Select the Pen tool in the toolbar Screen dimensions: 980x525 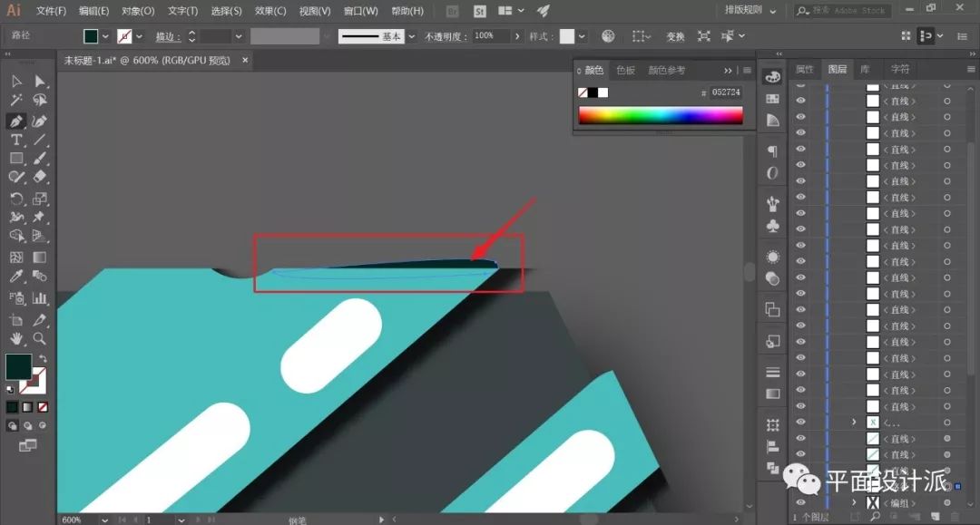(x=16, y=121)
